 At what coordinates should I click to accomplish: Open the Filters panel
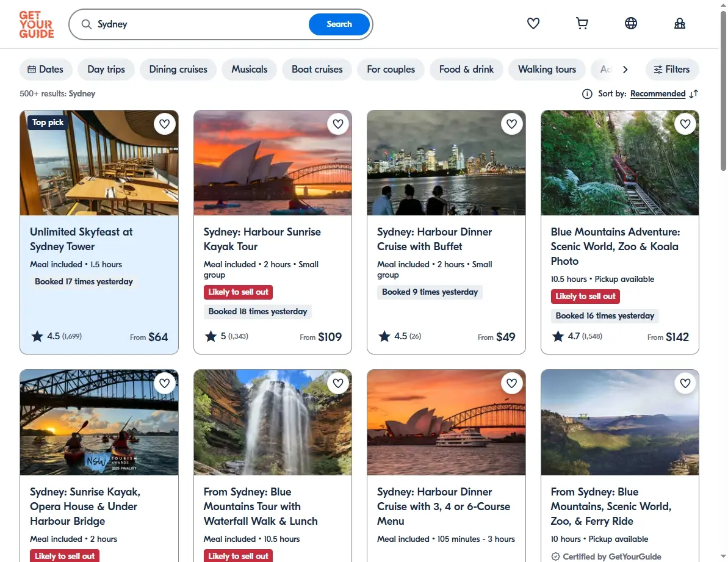point(672,69)
